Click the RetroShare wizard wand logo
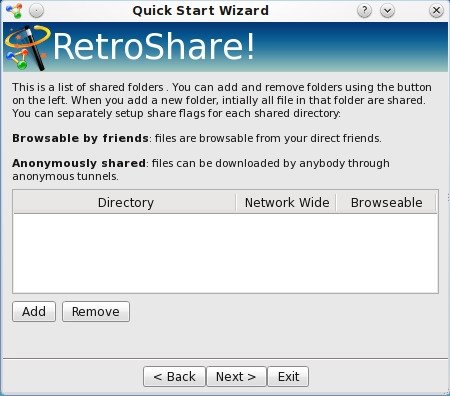 pos(28,48)
